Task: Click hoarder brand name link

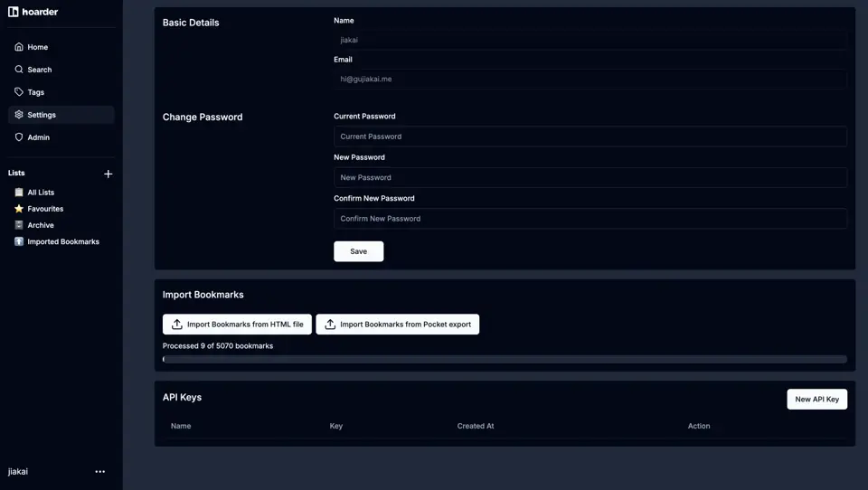Action: pyautogui.click(x=40, y=12)
